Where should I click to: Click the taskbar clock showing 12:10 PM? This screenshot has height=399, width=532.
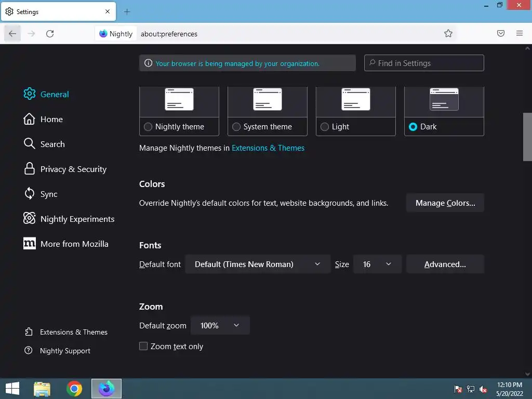click(510, 389)
